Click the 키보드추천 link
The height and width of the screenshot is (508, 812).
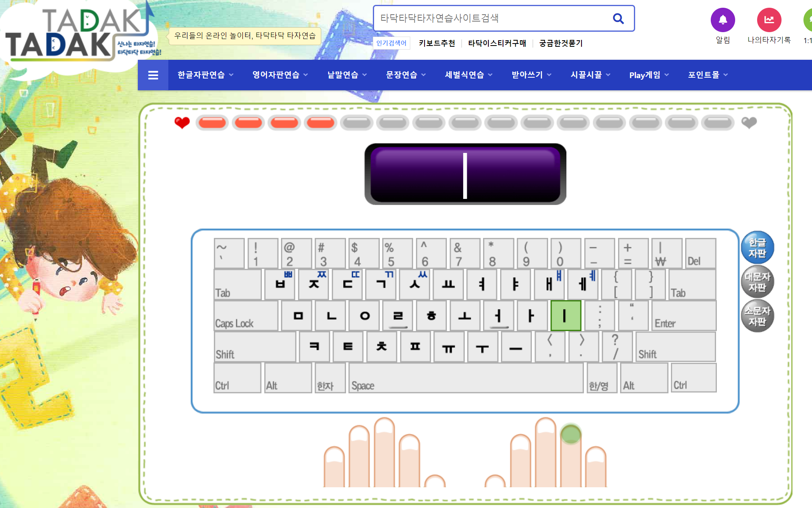click(x=437, y=43)
